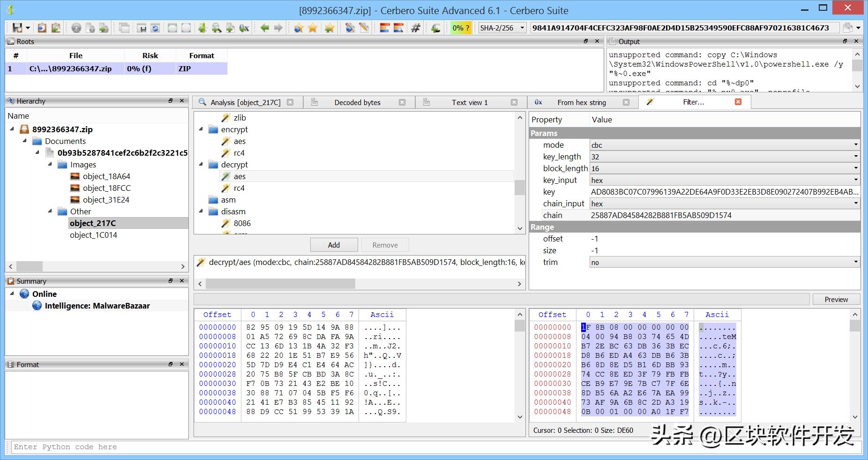Click the save icon in the toolbar
868x460 pixels.
pos(17,28)
